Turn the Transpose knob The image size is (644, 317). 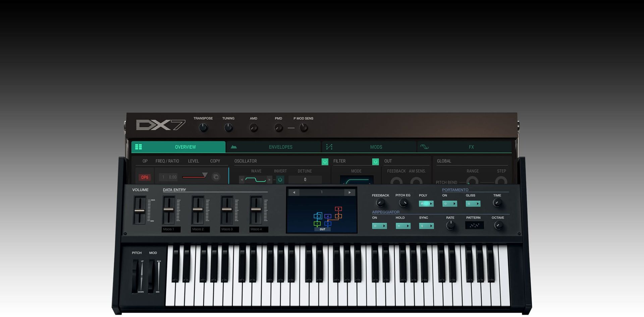203,128
